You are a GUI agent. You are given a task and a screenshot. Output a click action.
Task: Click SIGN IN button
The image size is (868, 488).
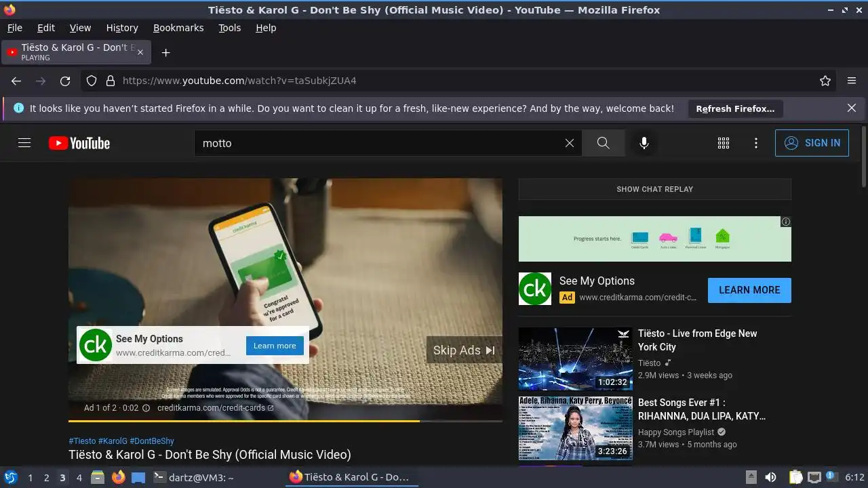[812, 143]
